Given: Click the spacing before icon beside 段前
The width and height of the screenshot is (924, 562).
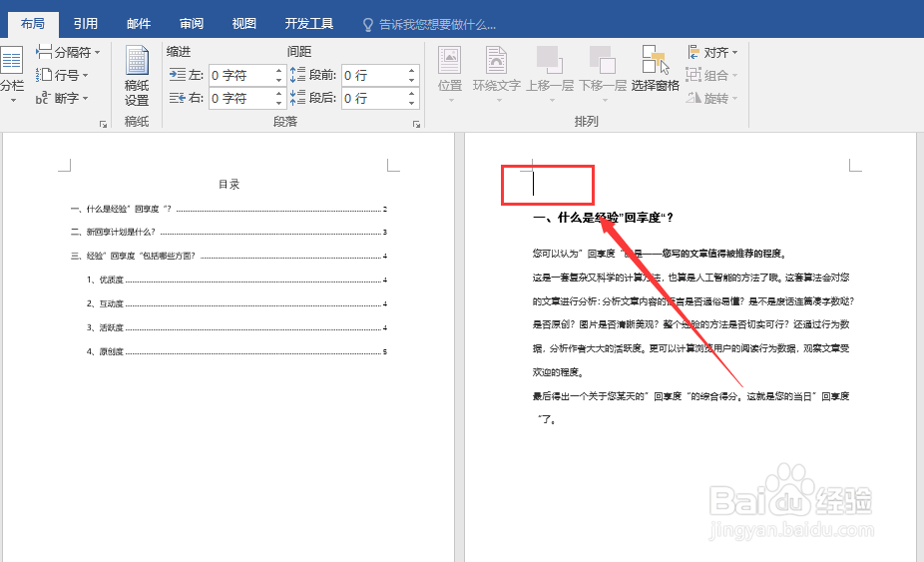Looking at the screenshot, I should click(x=297, y=75).
